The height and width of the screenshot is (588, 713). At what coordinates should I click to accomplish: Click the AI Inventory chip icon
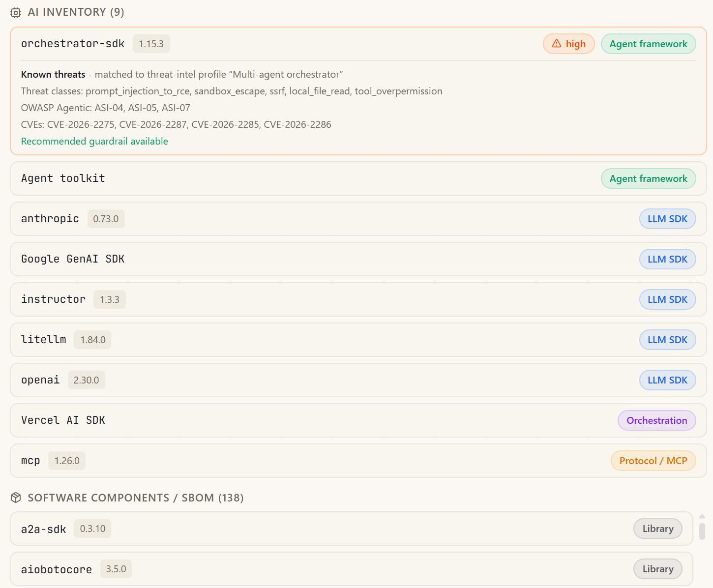(x=16, y=13)
